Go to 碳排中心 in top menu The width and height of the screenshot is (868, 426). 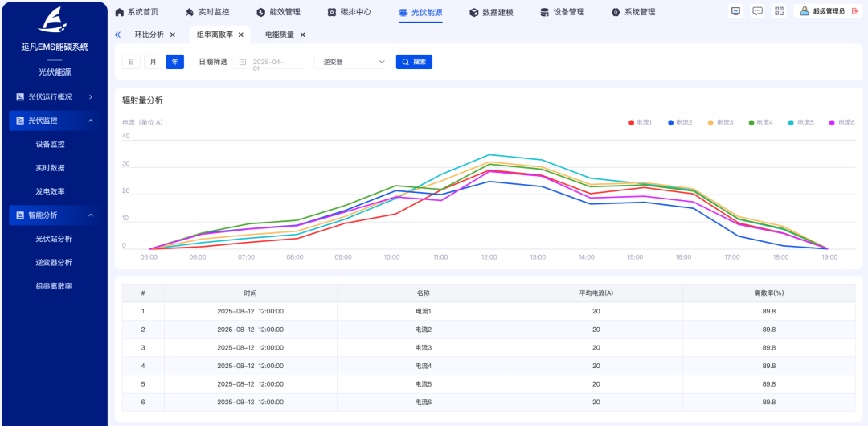click(350, 12)
